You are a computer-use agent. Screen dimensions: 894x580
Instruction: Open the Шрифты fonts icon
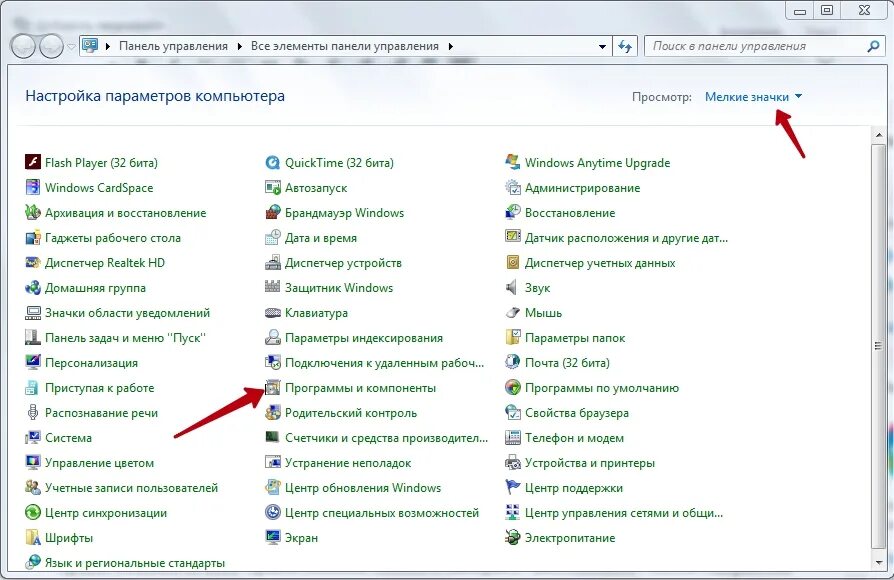32,538
